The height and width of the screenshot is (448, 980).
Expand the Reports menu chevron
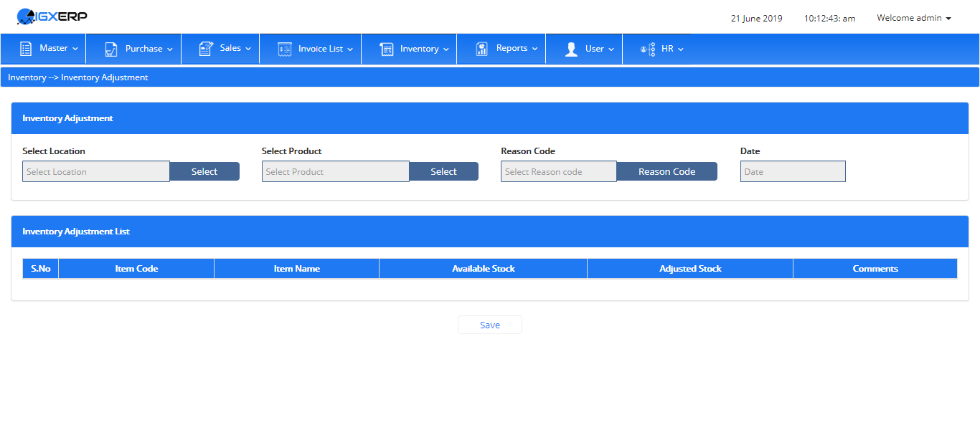tap(534, 49)
